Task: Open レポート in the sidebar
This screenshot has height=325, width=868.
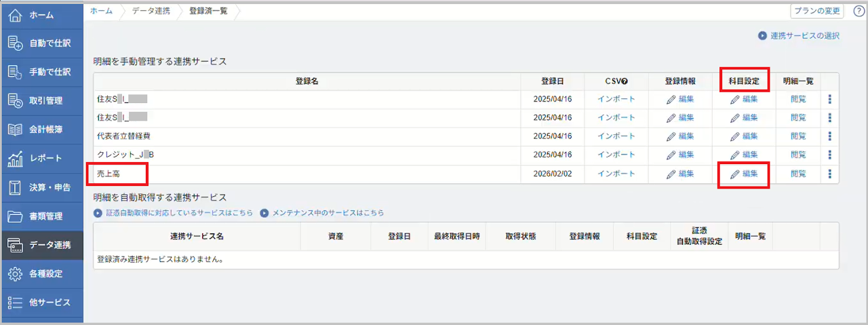Action: (41, 158)
